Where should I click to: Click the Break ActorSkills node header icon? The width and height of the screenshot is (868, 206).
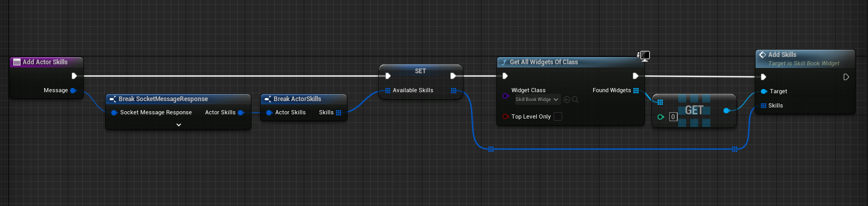[268, 99]
